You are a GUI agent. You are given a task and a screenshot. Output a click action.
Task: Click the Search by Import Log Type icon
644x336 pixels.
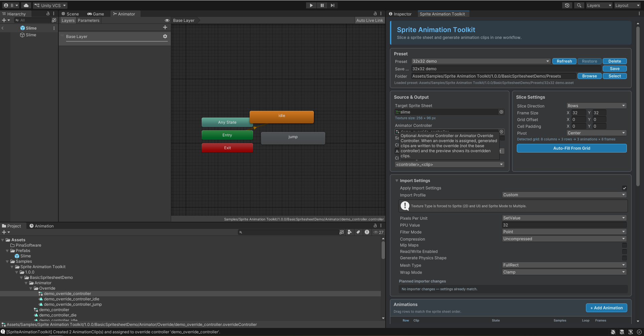pos(367,232)
